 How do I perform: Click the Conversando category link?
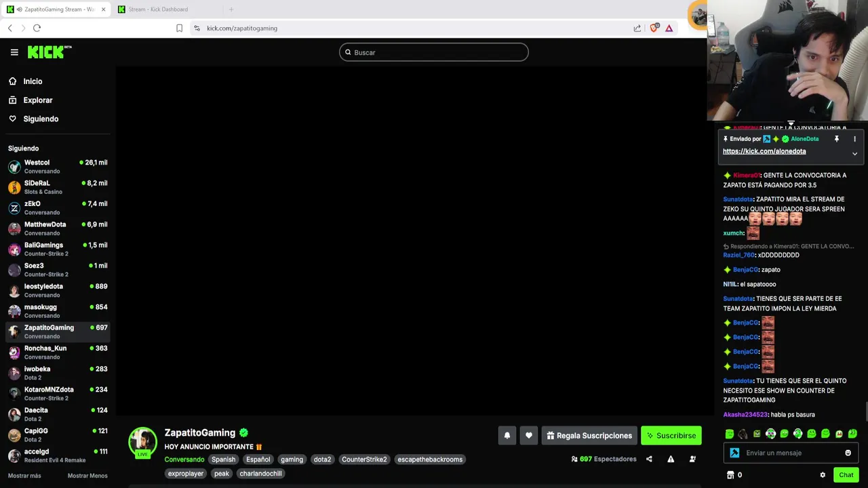(x=184, y=460)
